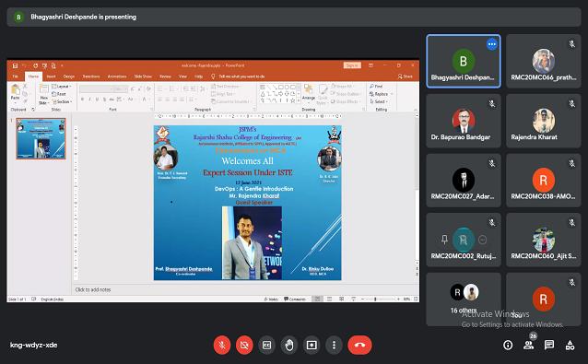Switch to Reading view icon
This screenshot has width=588, height=364.
coord(341,299)
